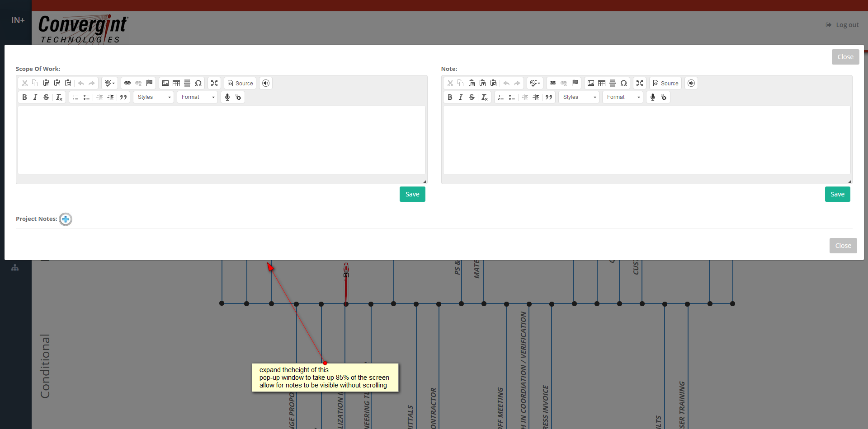View Source in Note editor
This screenshot has height=429, width=868.
(665, 83)
